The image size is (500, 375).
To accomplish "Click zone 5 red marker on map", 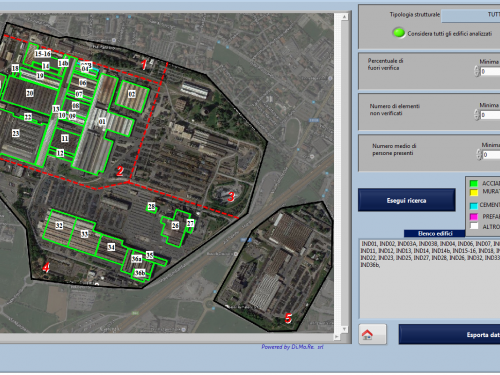I will [x=288, y=318].
